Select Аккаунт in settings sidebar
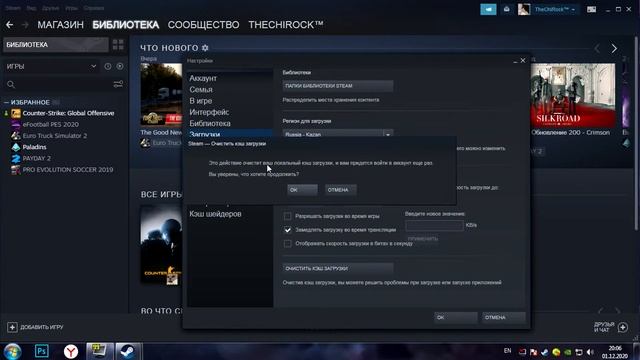The width and height of the screenshot is (640, 360). (203, 78)
